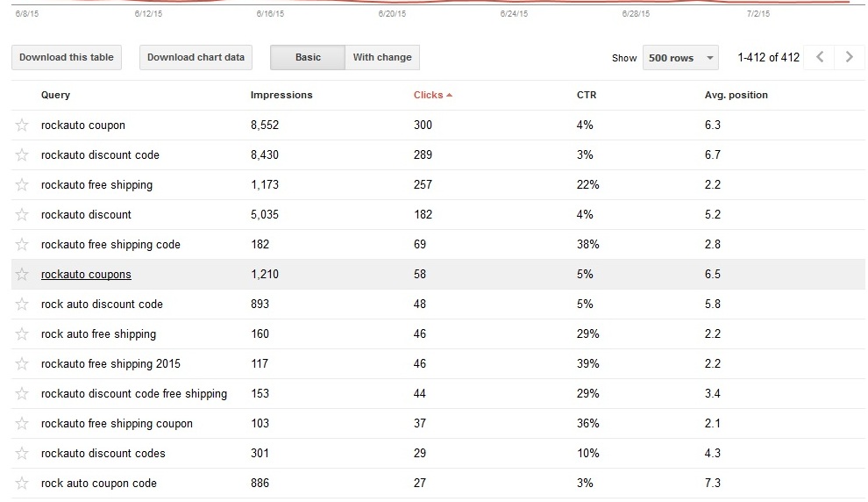Star the rockauto discount codes query

tap(22, 454)
